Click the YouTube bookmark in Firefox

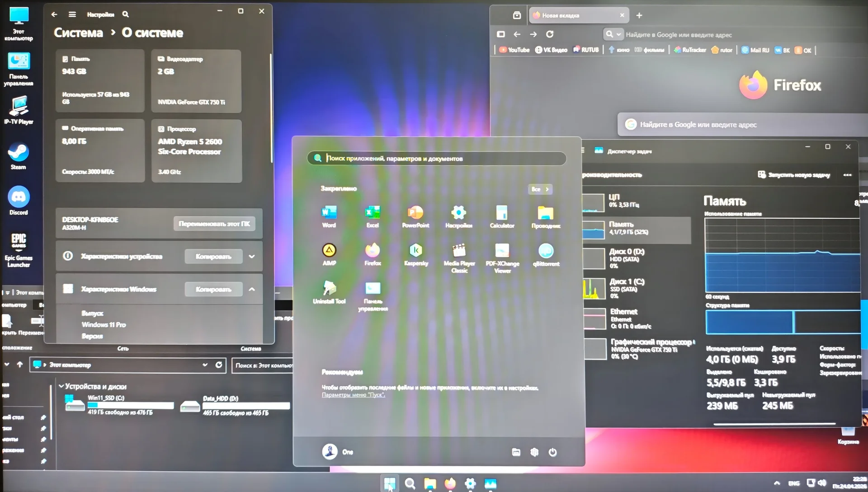[514, 50]
